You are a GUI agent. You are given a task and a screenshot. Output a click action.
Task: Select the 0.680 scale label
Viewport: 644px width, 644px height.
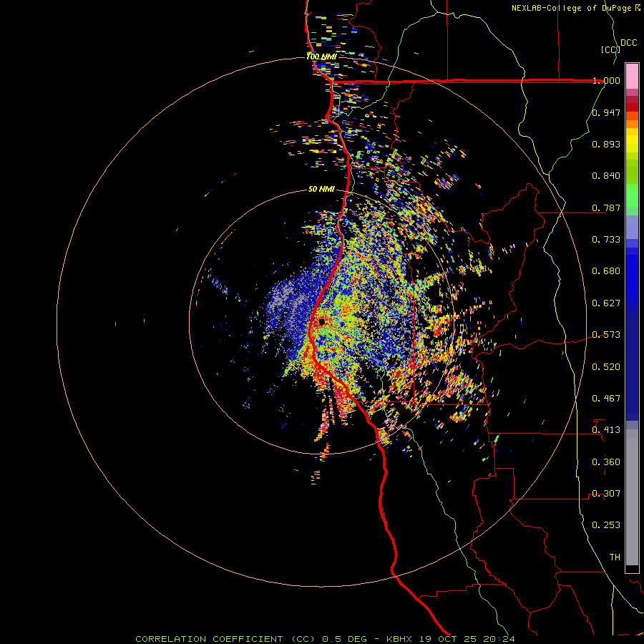click(606, 271)
